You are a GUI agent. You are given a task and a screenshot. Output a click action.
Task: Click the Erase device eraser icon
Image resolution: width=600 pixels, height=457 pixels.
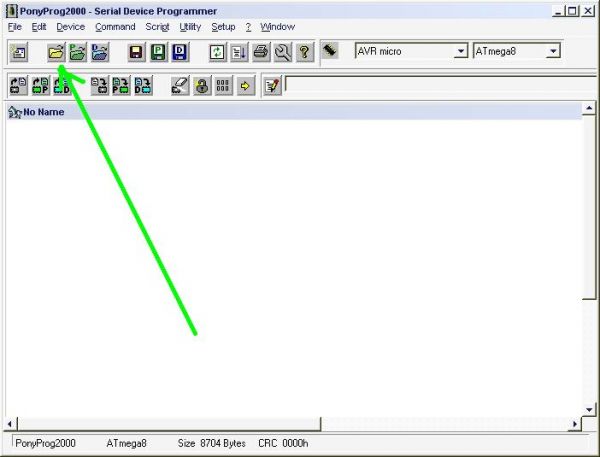pos(180,86)
